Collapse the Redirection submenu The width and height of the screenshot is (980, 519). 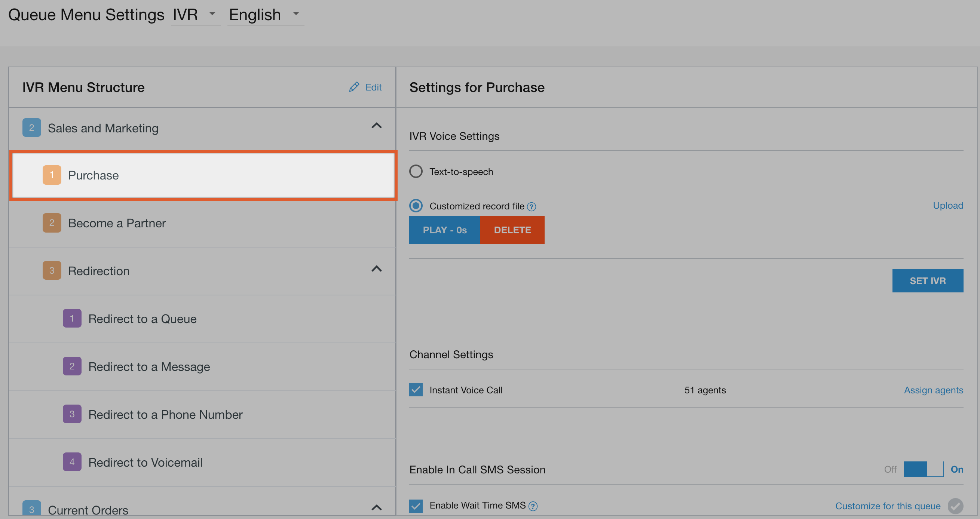pyautogui.click(x=376, y=269)
